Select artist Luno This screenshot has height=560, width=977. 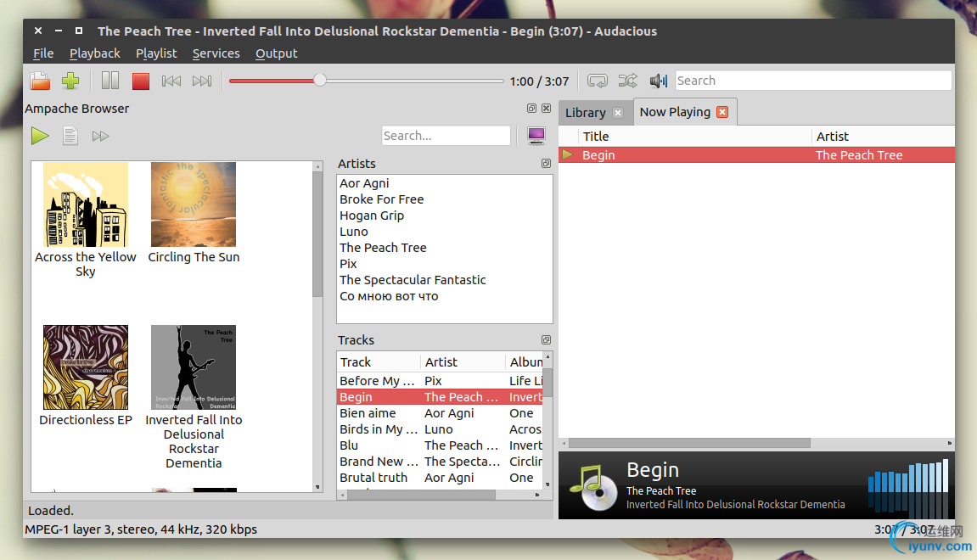[354, 232]
